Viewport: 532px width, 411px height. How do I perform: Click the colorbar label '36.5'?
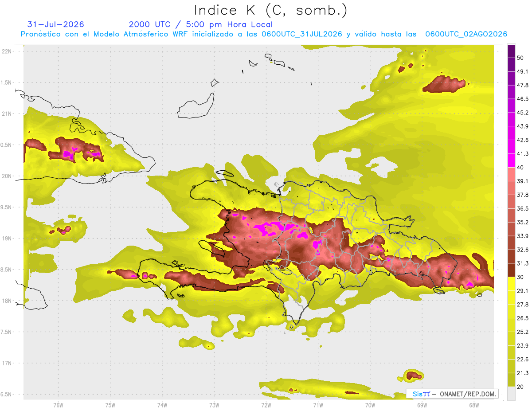(x=522, y=208)
